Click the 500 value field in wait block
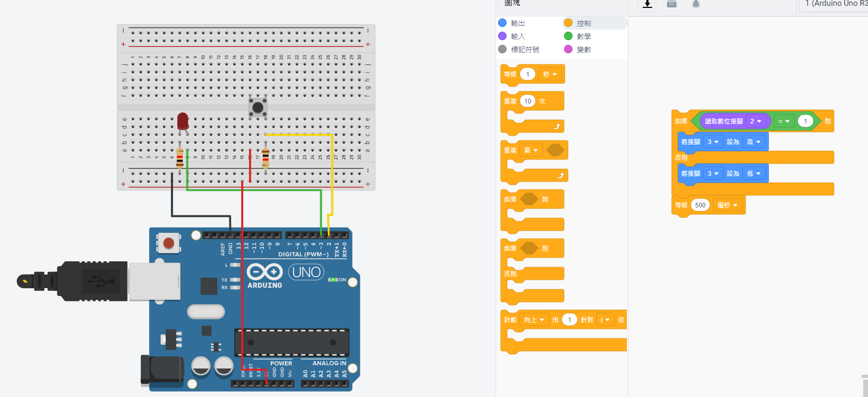 (x=700, y=205)
